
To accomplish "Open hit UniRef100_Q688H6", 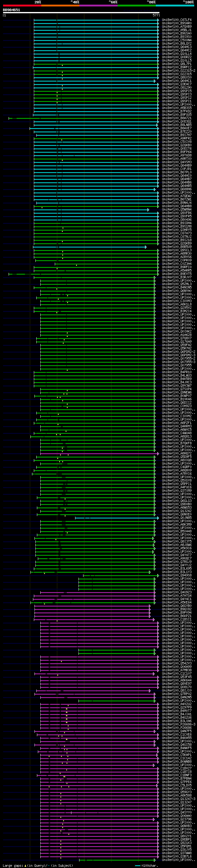I will (x=176, y=189).
